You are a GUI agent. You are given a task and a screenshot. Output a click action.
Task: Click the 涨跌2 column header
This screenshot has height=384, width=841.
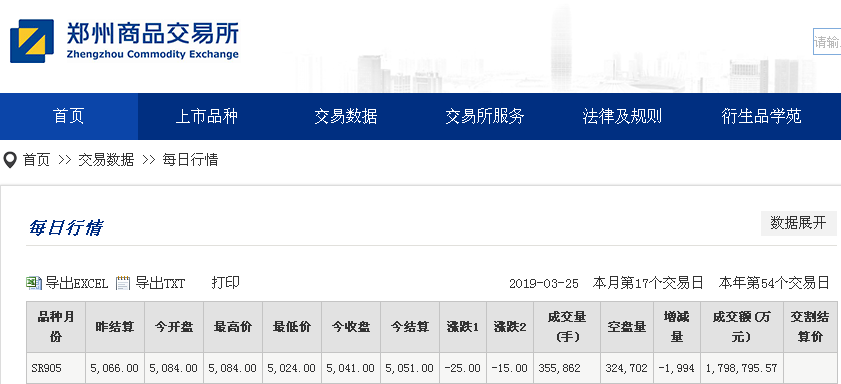[x=510, y=327]
